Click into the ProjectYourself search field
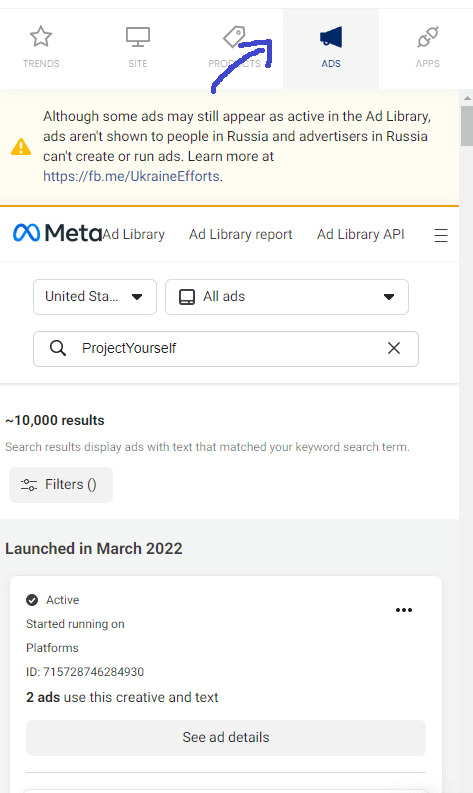The width and height of the screenshot is (473, 793). pos(226,348)
